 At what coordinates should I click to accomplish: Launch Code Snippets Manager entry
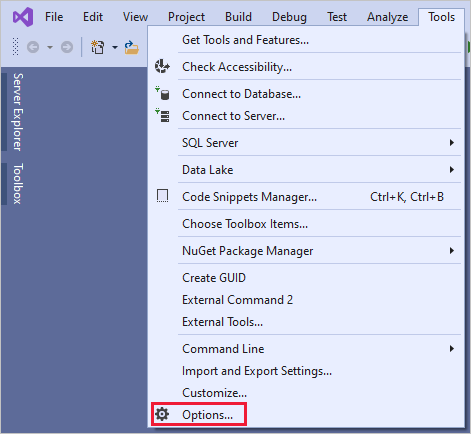306,197
